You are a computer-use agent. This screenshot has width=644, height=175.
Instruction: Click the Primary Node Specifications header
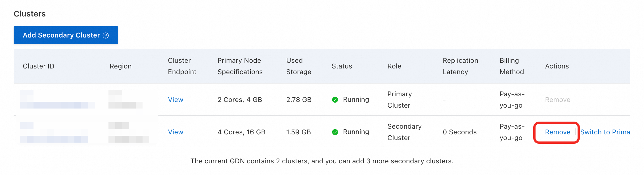point(240,66)
